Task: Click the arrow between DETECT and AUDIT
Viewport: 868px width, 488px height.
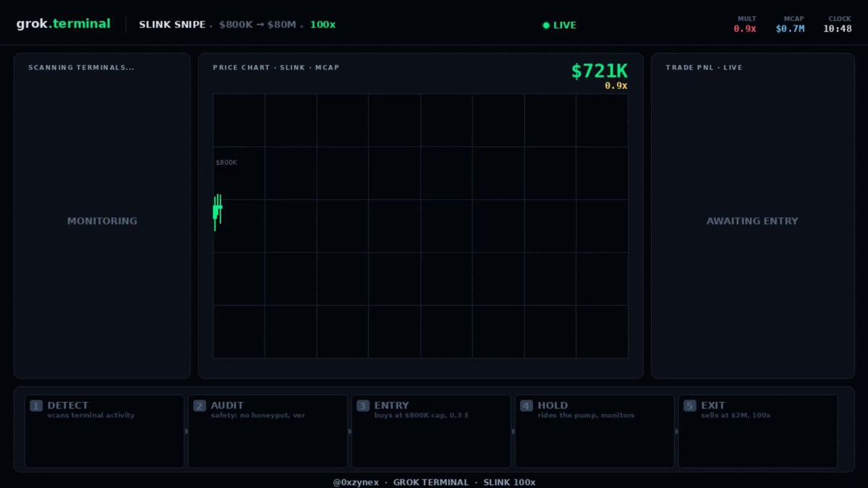Action: click(187, 432)
